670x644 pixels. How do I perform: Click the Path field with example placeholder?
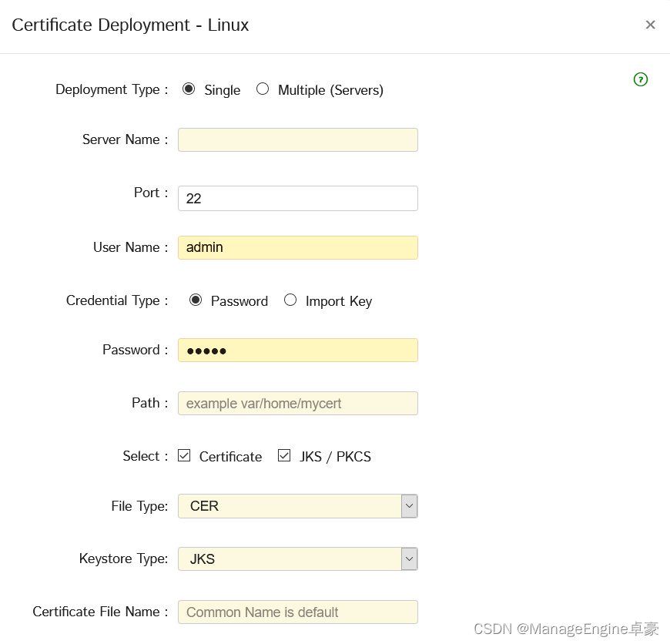pyautogui.click(x=298, y=404)
